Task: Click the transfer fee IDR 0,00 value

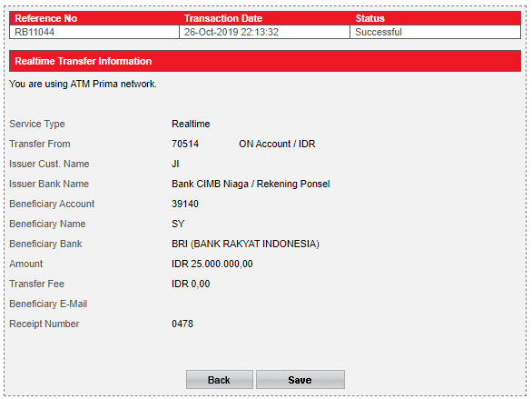Action: [191, 284]
